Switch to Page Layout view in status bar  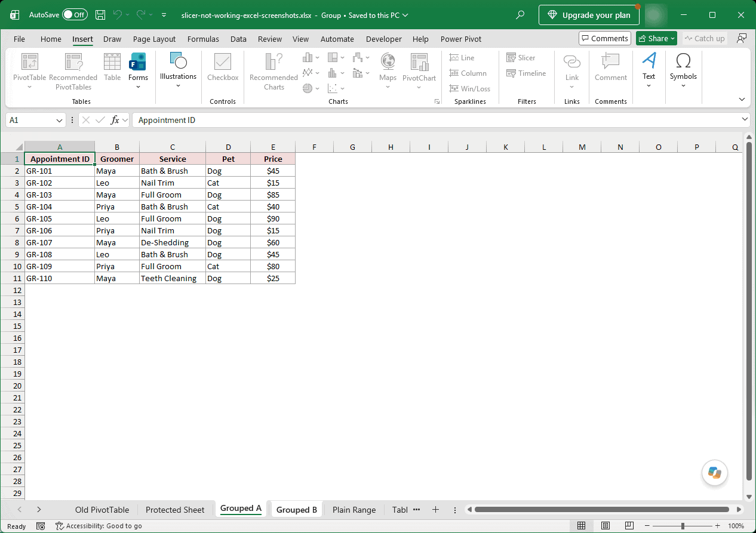point(606,526)
